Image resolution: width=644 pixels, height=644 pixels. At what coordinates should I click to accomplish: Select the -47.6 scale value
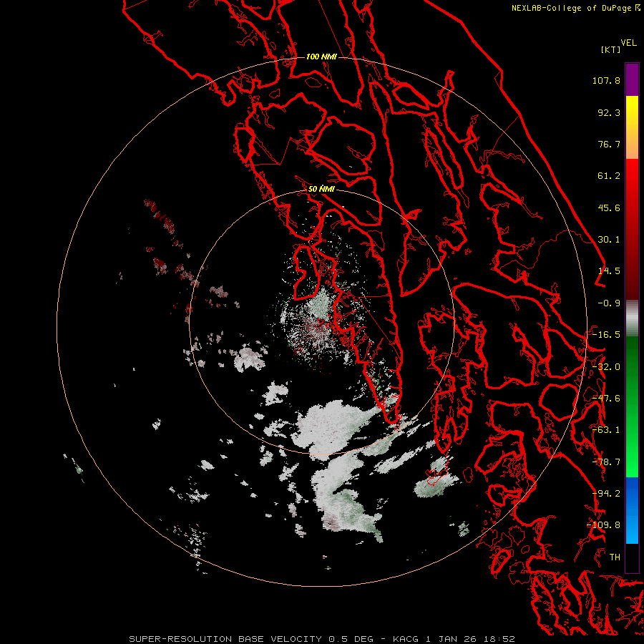coord(606,399)
